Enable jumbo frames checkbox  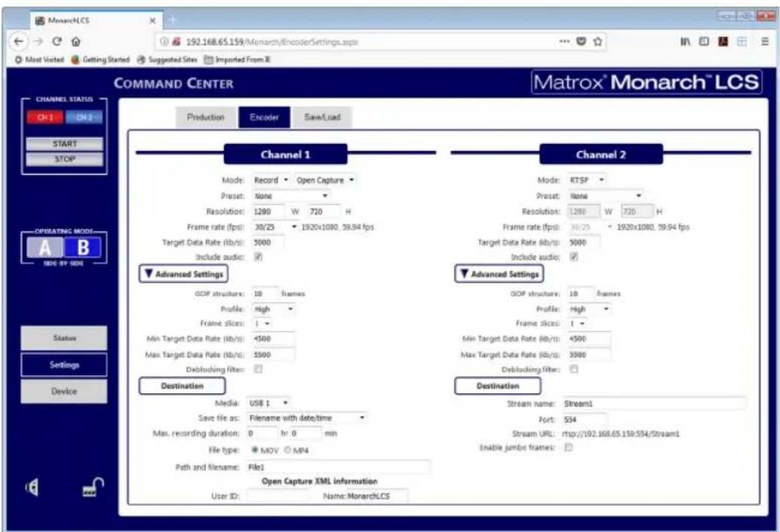point(568,447)
